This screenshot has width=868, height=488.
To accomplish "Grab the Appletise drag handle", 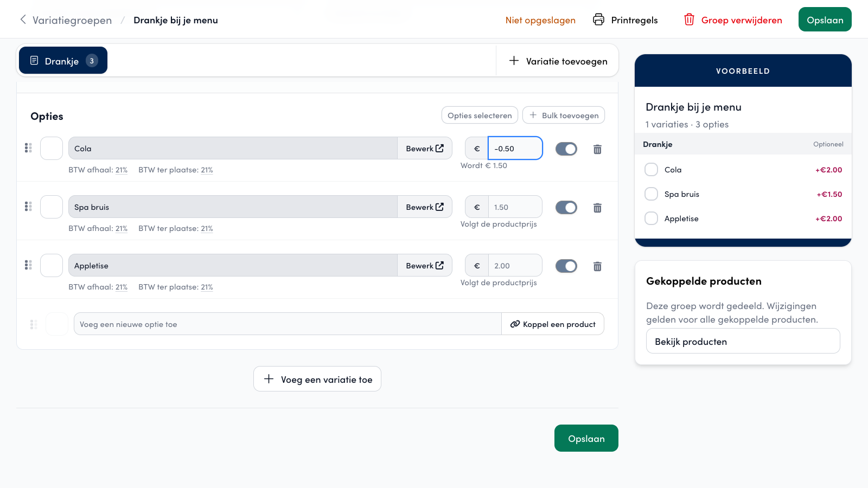I will point(28,265).
